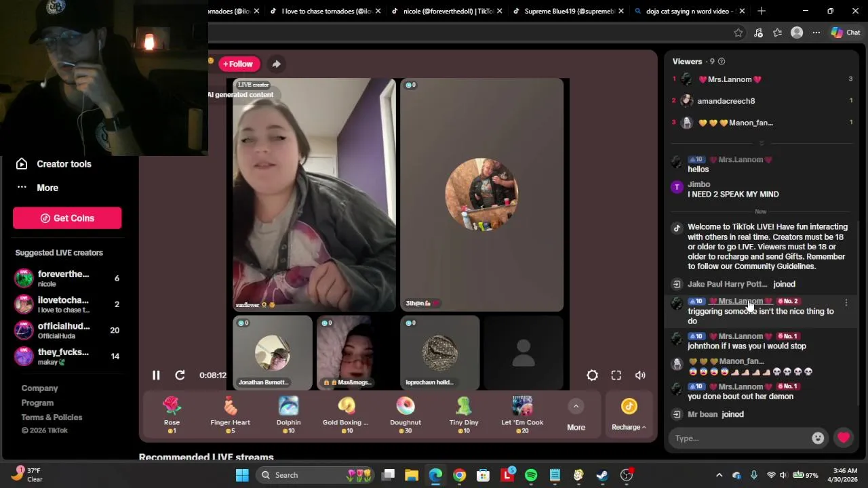Share the live stream via arrow icon
This screenshot has width=868, height=488.
pyautogui.click(x=276, y=64)
